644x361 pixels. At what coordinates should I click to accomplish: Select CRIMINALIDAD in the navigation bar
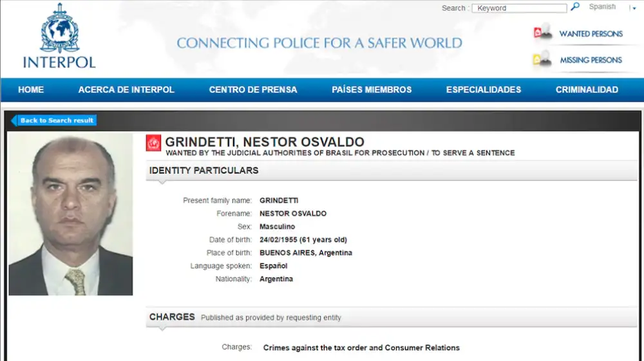pos(587,90)
